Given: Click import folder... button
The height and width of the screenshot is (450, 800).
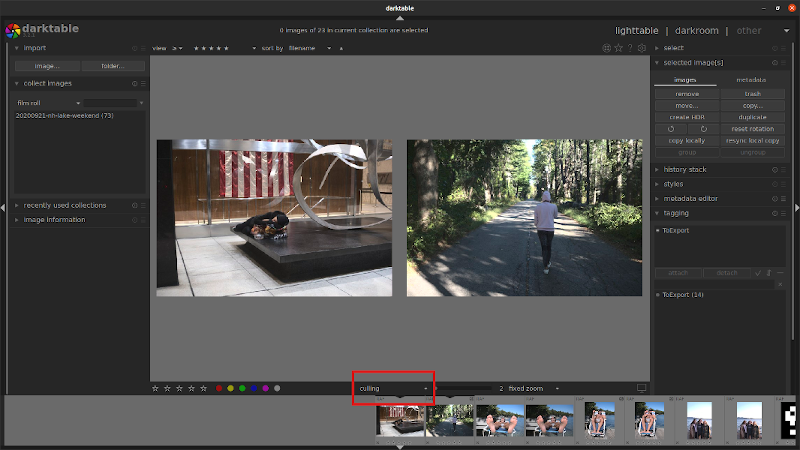Looking at the screenshot, I should (113, 66).
